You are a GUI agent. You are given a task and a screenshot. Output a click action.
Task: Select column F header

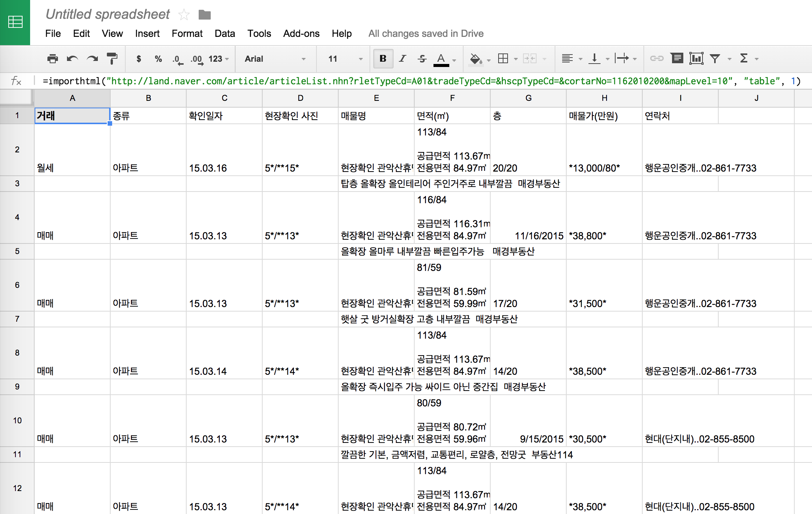(452, 98)
